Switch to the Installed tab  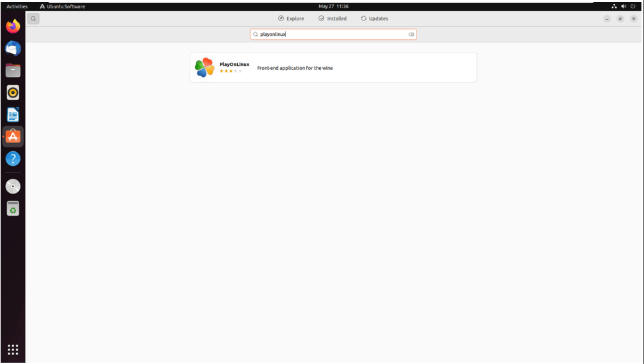coord(333,19)
